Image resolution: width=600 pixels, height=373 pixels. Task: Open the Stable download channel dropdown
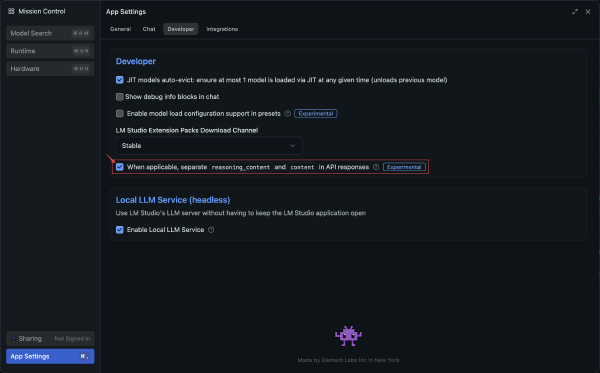[x=209, y=146]
